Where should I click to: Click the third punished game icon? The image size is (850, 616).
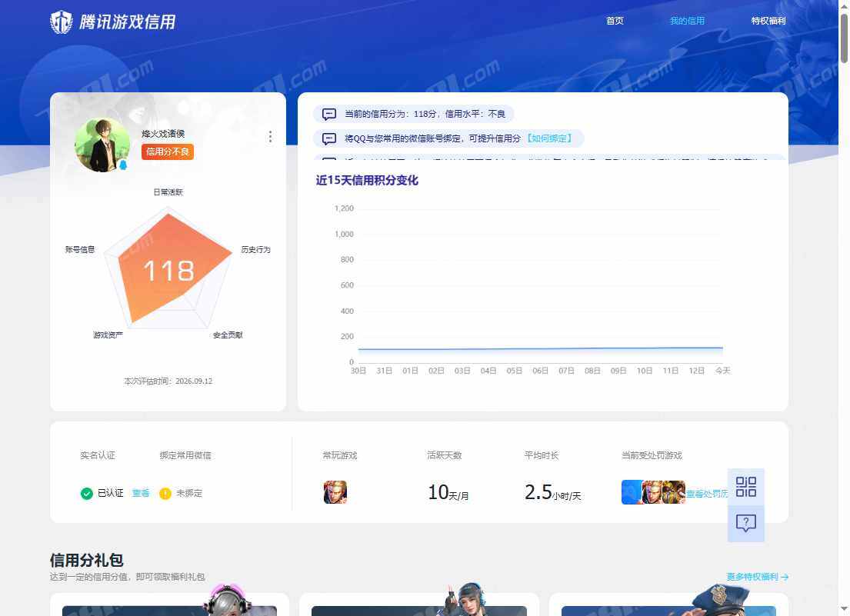[674, 492]
